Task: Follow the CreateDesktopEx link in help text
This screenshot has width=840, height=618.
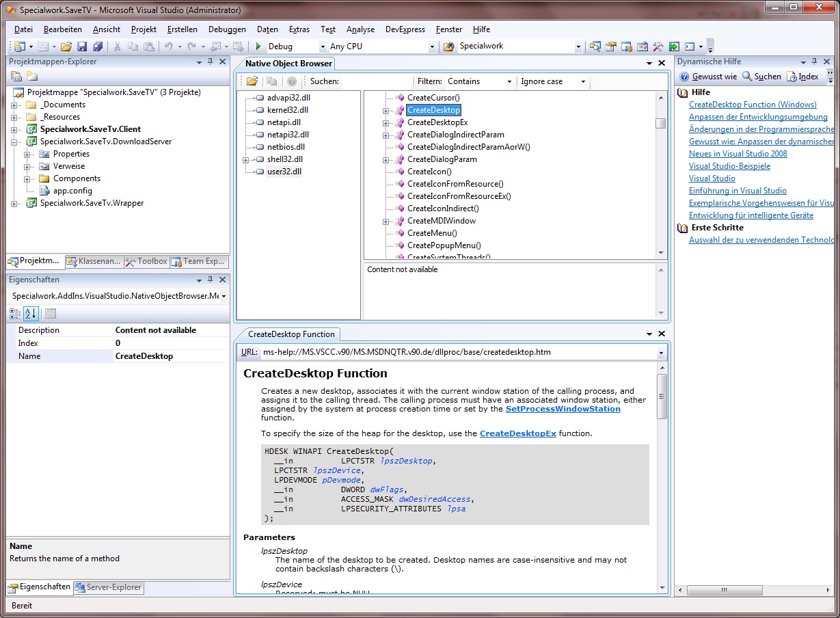Action: (x=518, y=433)
